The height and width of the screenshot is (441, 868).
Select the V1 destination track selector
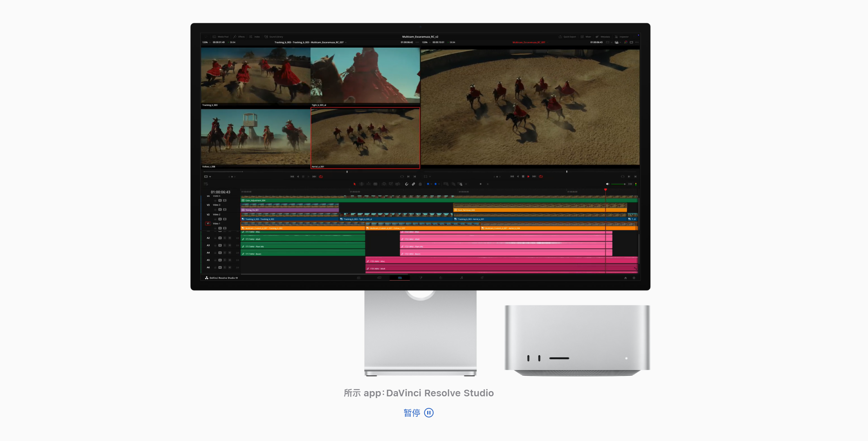click(x=208, y=223)
